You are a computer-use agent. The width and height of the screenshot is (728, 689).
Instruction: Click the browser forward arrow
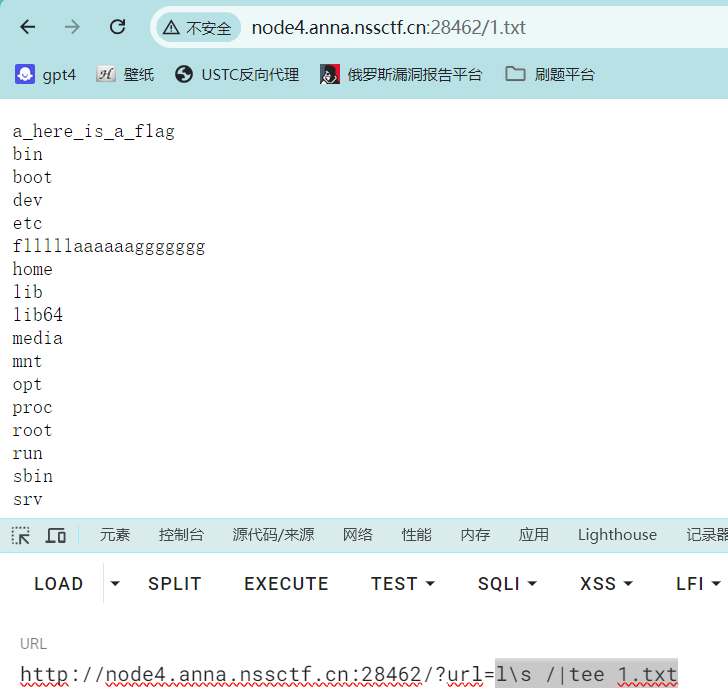(72, 27)
